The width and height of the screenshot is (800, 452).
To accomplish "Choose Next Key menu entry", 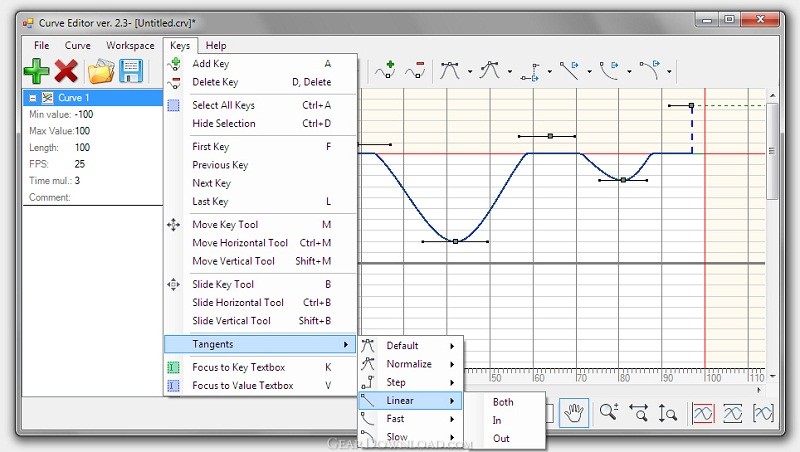I will coord(260,183).
